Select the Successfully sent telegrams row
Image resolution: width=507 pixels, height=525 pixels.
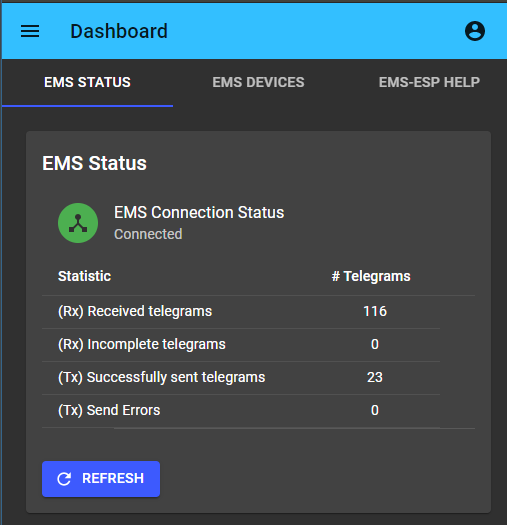point(241,378)
